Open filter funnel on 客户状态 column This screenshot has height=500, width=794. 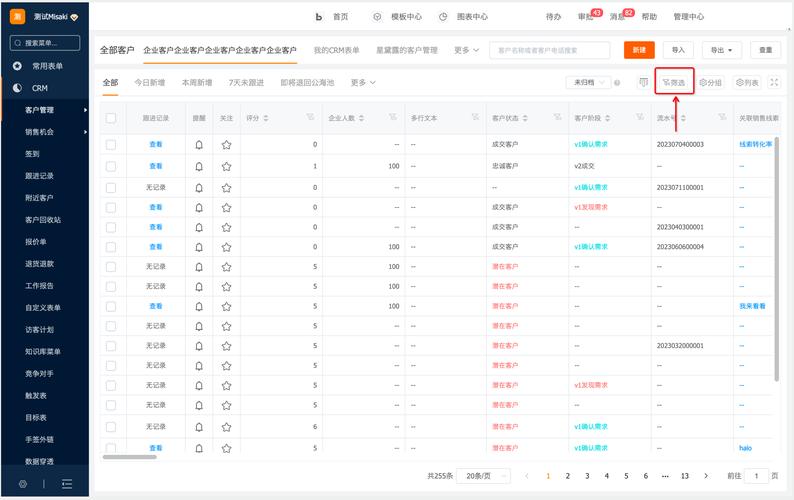click(x=558, y=117)
